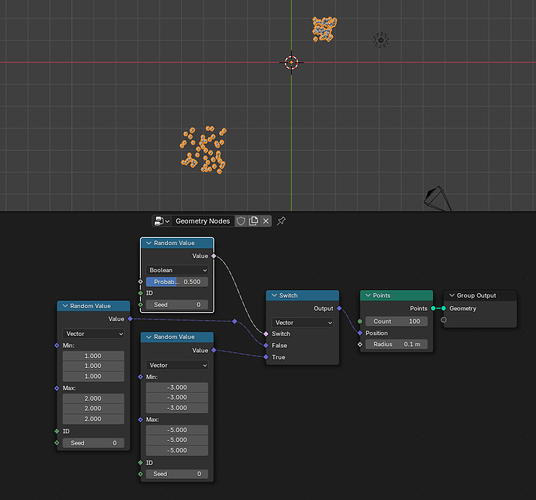Viewport: 536px width, 500px height.
Task: Collapse the Random Value node with -3.000 Min
Action: (x=149, y=337)
